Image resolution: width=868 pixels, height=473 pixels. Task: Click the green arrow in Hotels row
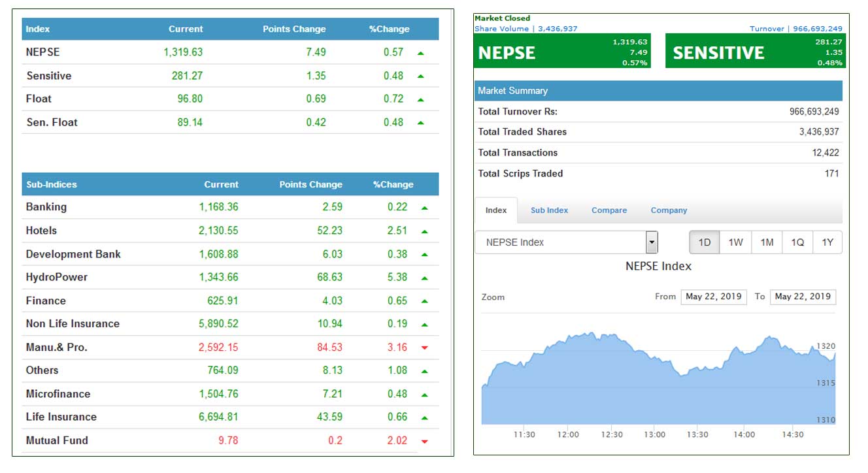coord(425,231)
